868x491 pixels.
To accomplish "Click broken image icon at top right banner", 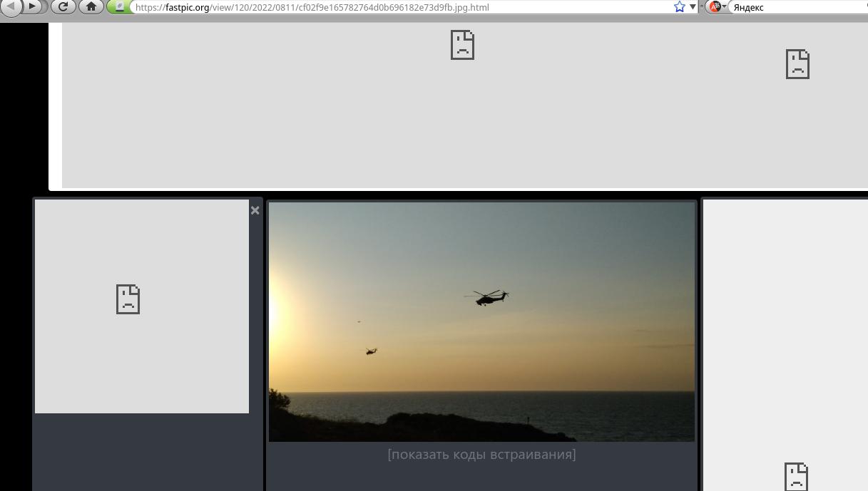I will coord(797,63).
